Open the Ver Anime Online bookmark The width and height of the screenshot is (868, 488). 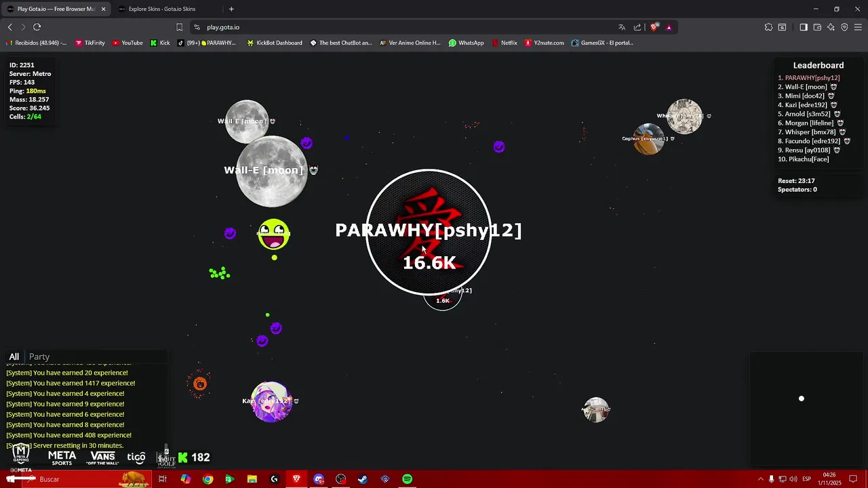point(410,43)
